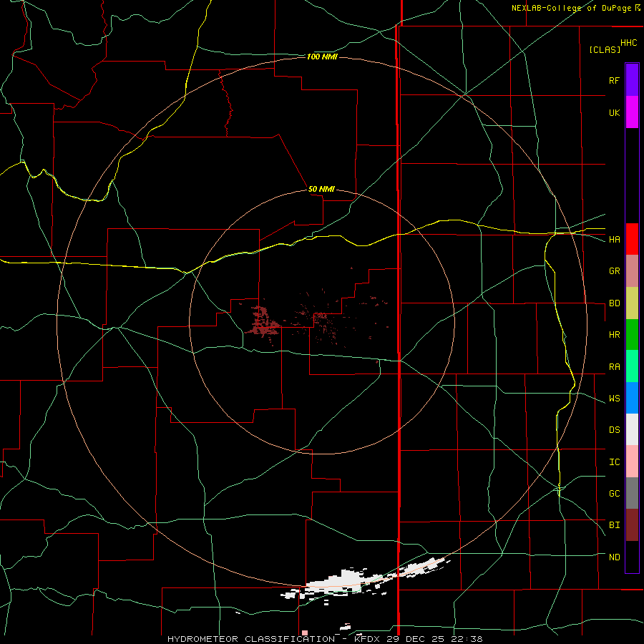Click the 50 NMI range ring label
644x644 pixels.
click(x=321, y=189)
